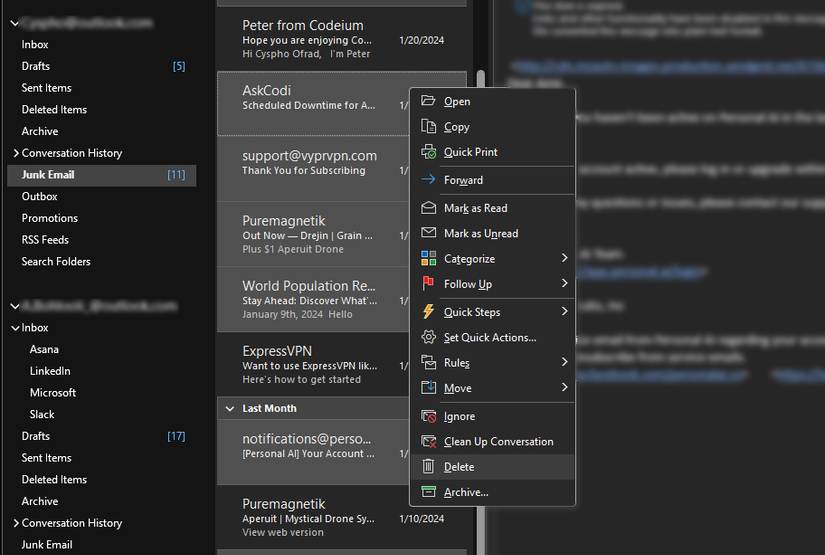Collapse the Last Month group header
The height and width of the screenshot is (555, 825).
pyautogui.click(x=229, y=409)
